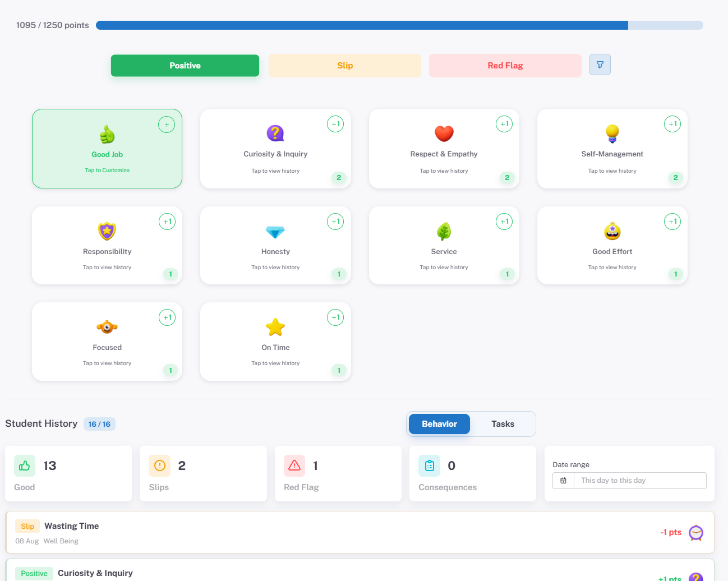The image size is (728, 581).
Task: Click the Responsibility count badge 1
Action: pos(171,274)
